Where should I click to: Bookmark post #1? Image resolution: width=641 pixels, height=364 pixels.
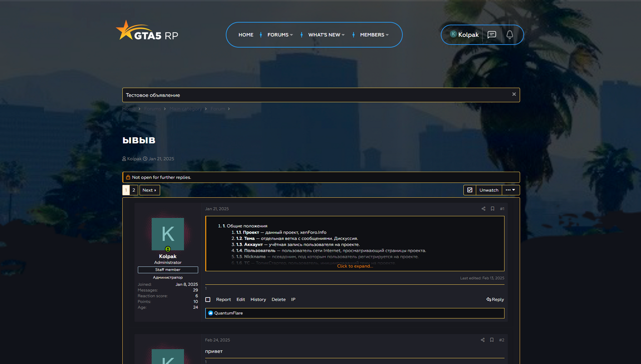pyautogui.click(x=492, y=209)
